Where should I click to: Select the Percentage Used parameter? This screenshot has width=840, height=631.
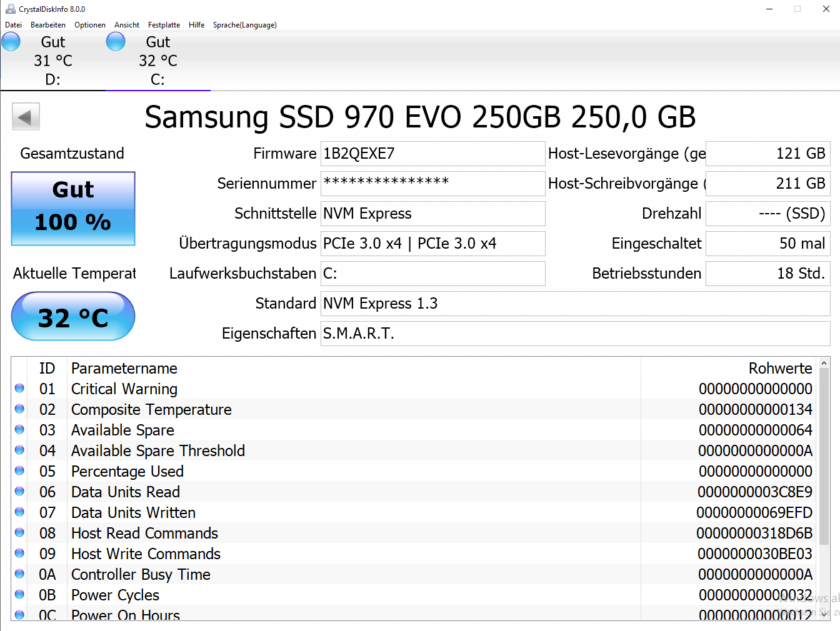[x=127, y=471]
